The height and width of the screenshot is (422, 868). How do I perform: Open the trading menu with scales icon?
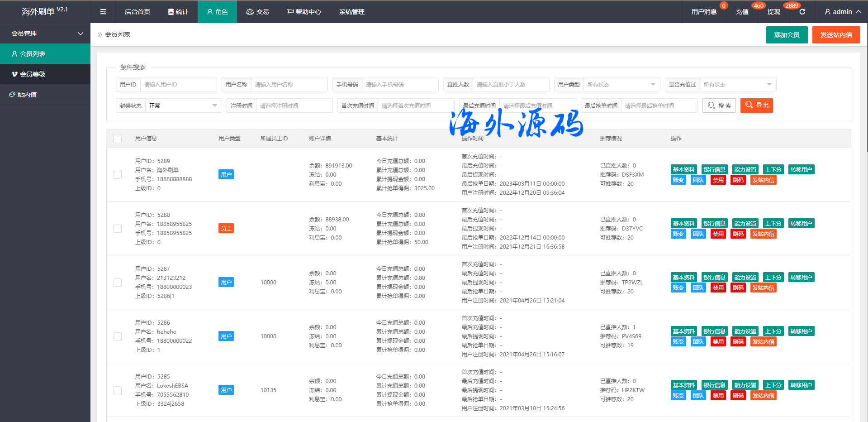pyautogui.click(x=257, y=12)
